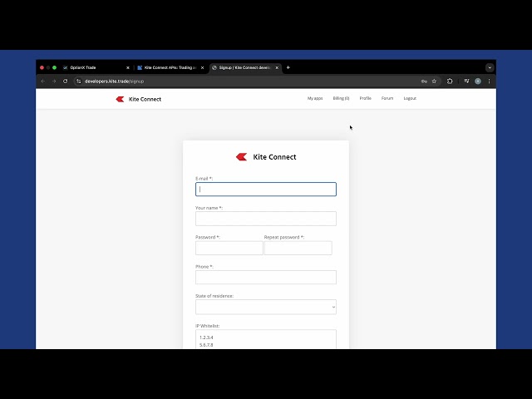Close the Kite Connect APIs tab
Image resolution: width=532 pixels, height=399 pixels.
pos(203,68)
